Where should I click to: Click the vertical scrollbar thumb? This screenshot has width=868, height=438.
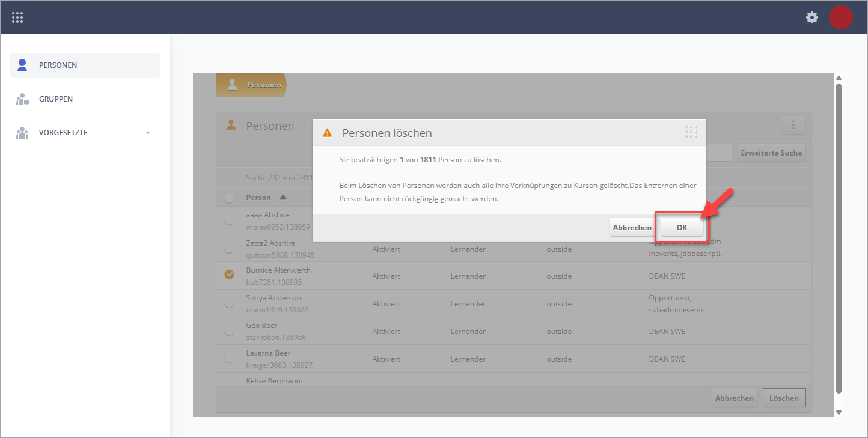pyautogui.click(x=839, y=237)
